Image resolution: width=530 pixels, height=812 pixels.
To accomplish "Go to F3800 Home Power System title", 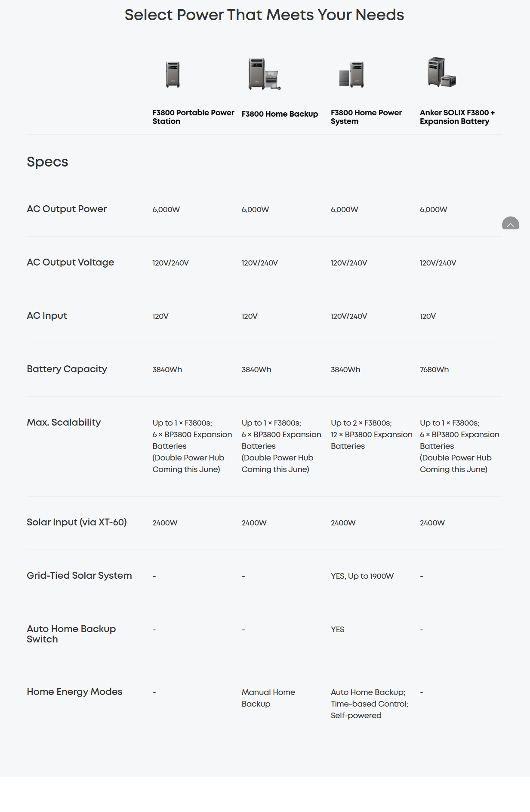I will click(x=366, y=117).
